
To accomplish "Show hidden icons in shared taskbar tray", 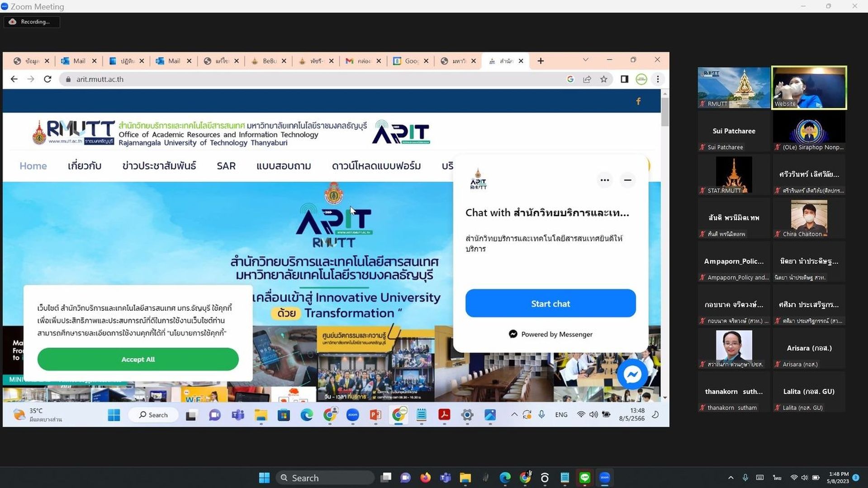I will click(514, 415).
